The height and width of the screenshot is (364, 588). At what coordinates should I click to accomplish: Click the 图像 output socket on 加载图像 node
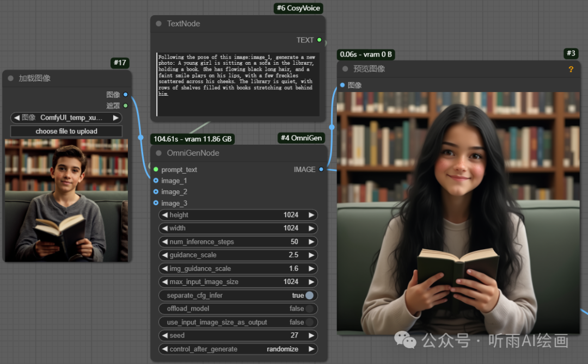(x=126, y=95)
